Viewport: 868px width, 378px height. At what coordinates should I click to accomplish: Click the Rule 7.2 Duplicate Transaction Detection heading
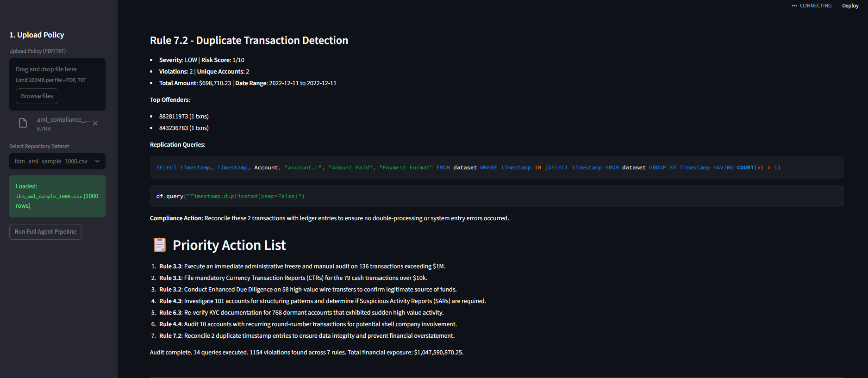click(x=249, y=40)
